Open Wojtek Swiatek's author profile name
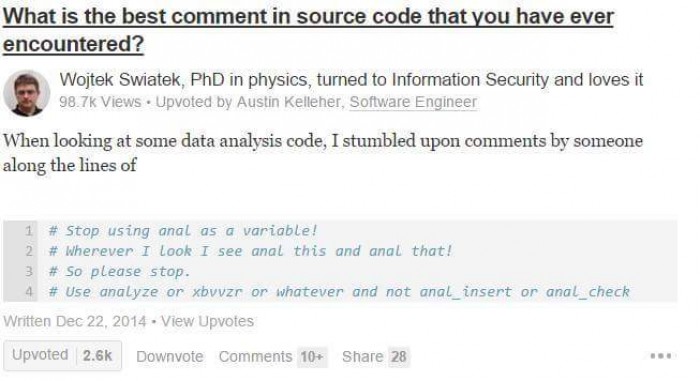The height and width of the screenshot is (381, 700). pyautogui.click(x=120, y=80)
